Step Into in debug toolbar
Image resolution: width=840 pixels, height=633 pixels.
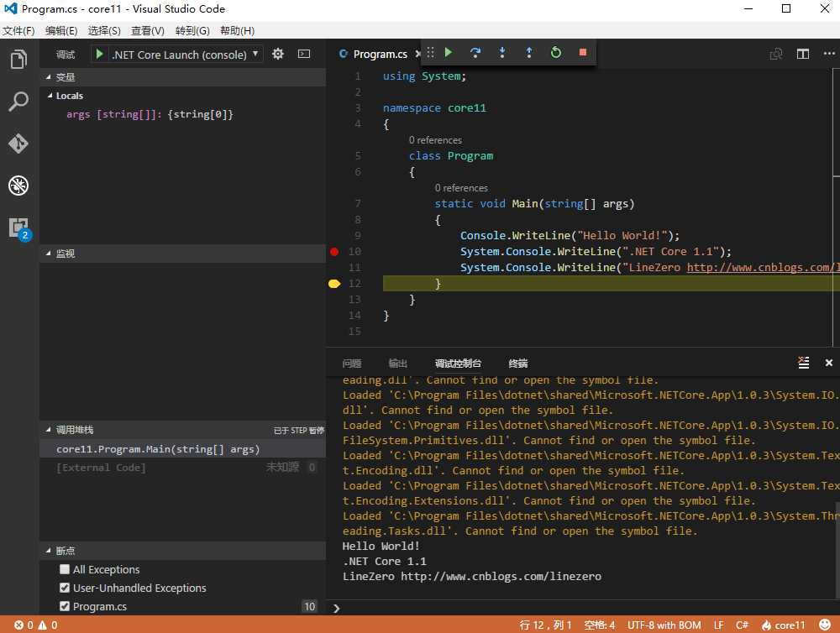[502, 52]
